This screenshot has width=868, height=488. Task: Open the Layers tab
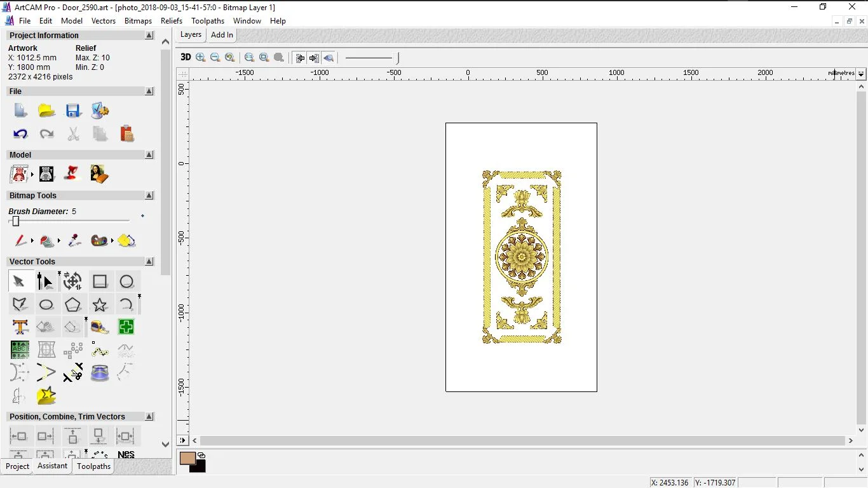coord(191,35)
